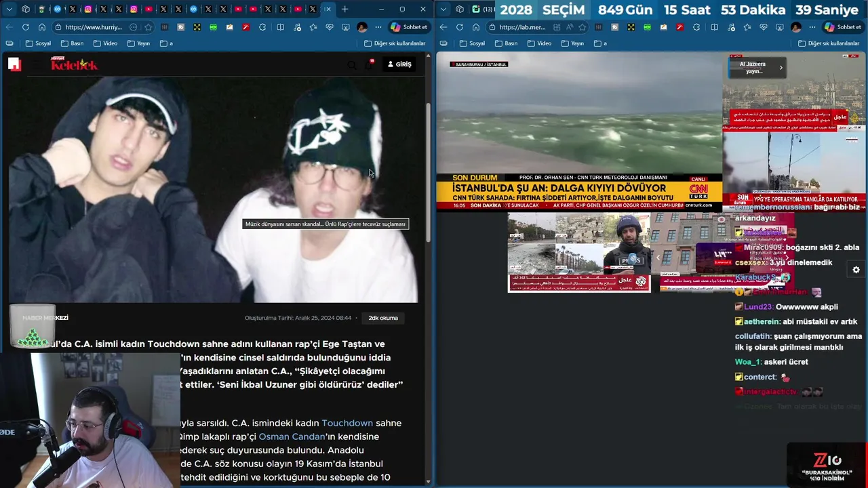
Task: Switch to the first YouTube tab
Action: click(149, 9)
